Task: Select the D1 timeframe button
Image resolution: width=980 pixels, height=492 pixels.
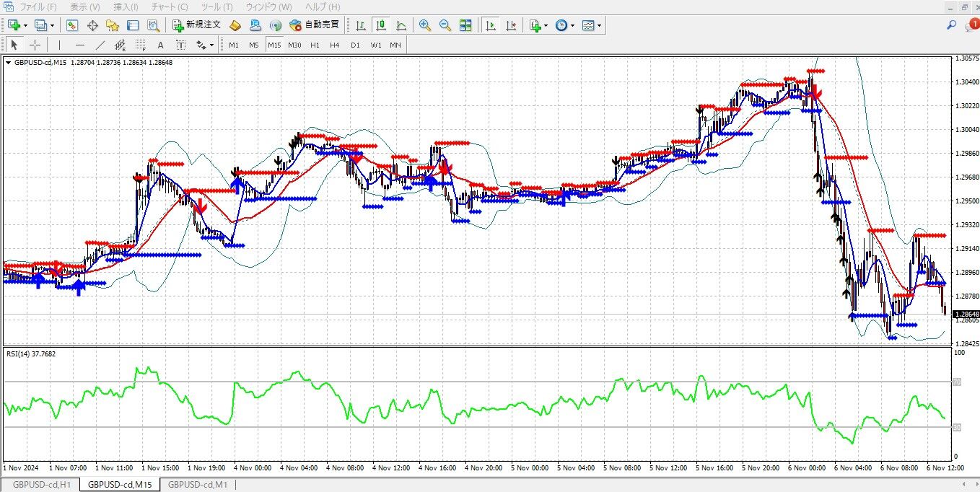Action: tap(354, 45)
